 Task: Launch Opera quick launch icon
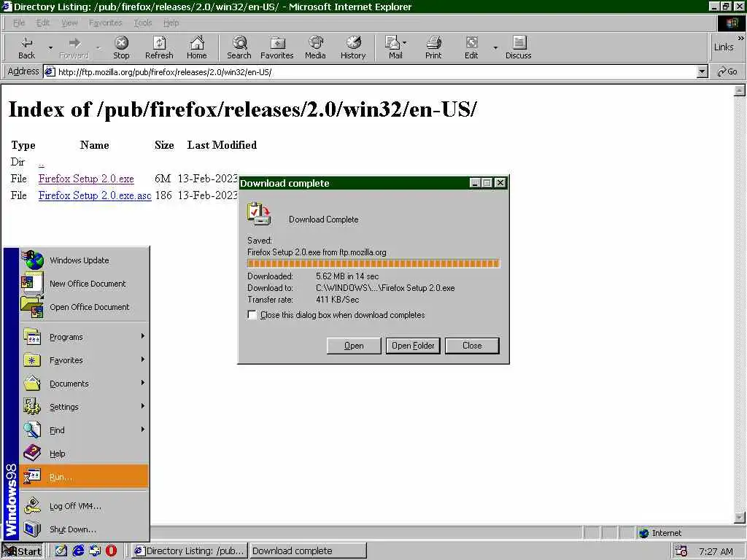111,551
